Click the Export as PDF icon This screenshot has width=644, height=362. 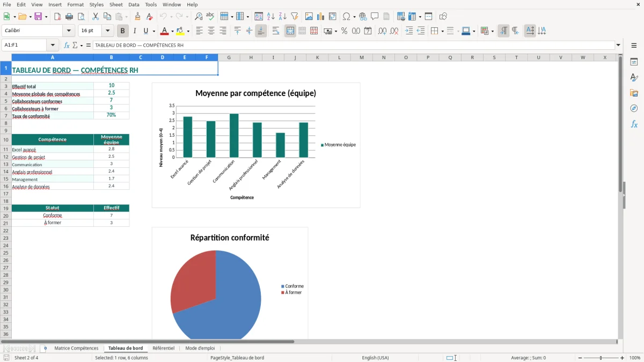(x=57, y=17)
